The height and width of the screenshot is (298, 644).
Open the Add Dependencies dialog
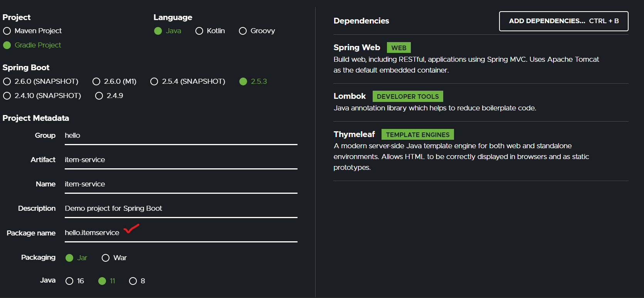point(563,21)
